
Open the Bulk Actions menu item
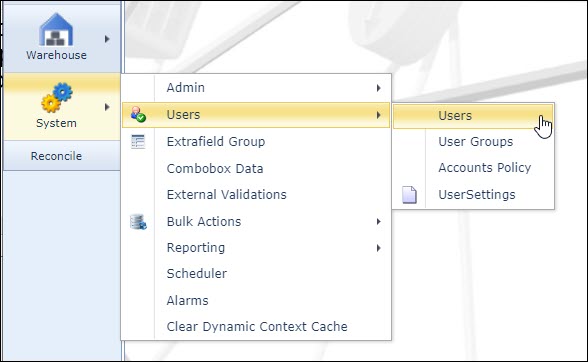pos(256,222)
